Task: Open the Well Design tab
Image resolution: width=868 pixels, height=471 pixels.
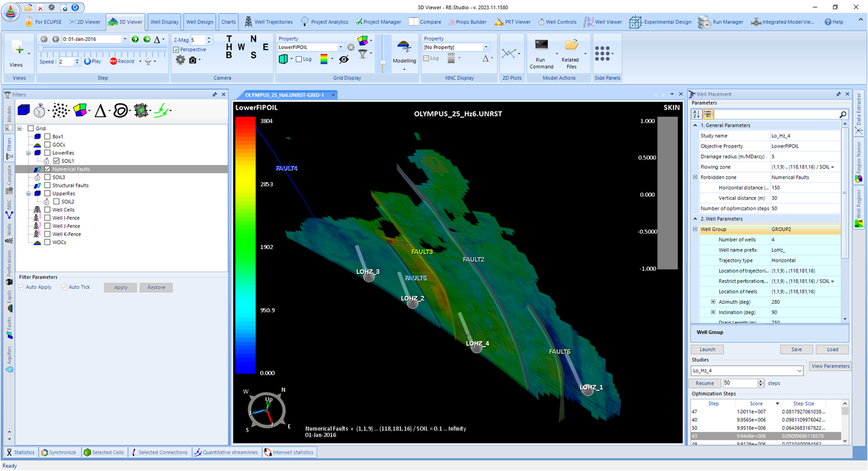Action: 200,21
